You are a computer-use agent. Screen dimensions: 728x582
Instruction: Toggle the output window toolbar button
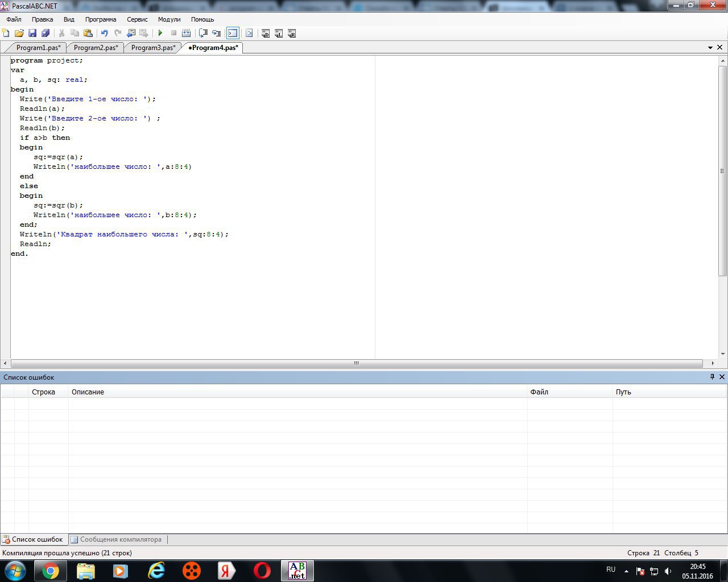(233, 34)
